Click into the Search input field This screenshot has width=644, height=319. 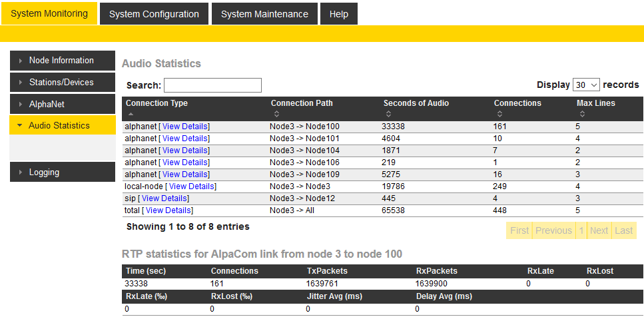(212, 85)
